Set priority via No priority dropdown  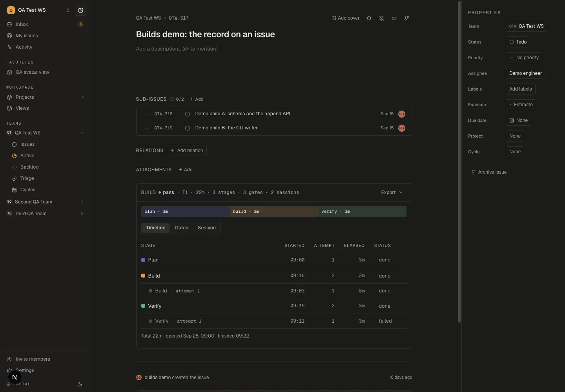(x=524, y=58)
